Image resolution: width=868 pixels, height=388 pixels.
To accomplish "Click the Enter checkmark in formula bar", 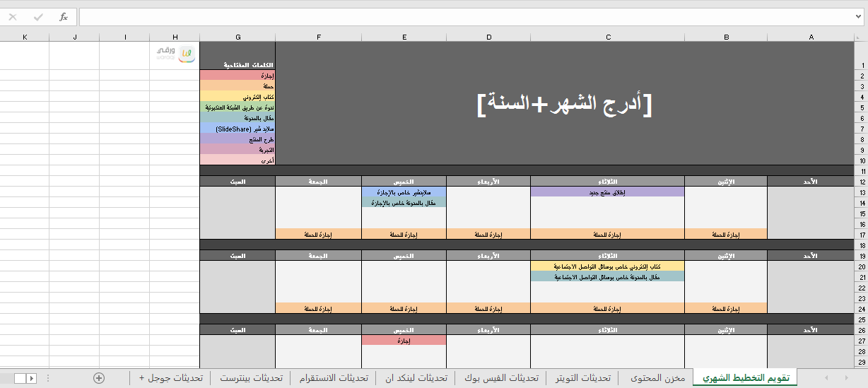I will (38, 17).
